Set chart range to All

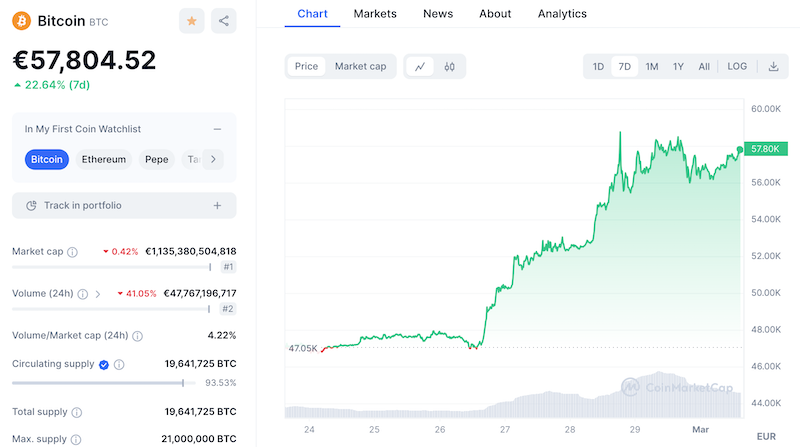coord(704,66)
